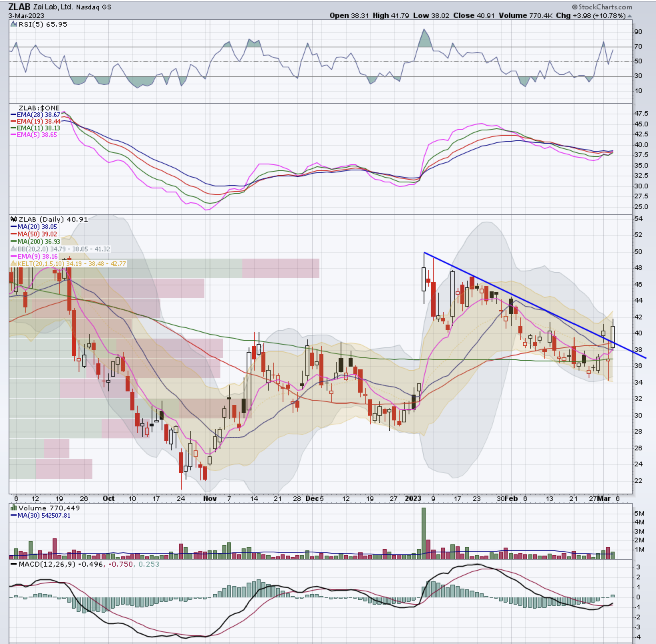Click the High 41.79 value
Image resolution: width=656 pixels, height=644 pixels.
[391, 16]
